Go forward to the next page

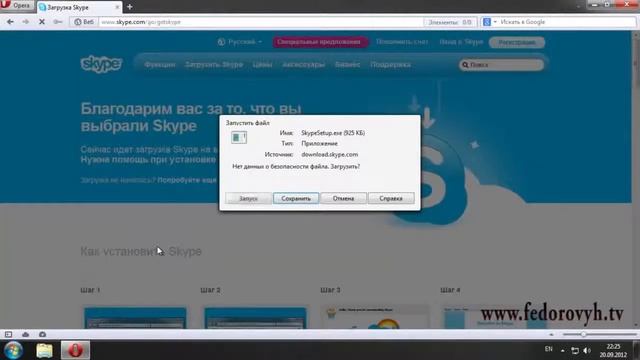(x=26, y=22)
